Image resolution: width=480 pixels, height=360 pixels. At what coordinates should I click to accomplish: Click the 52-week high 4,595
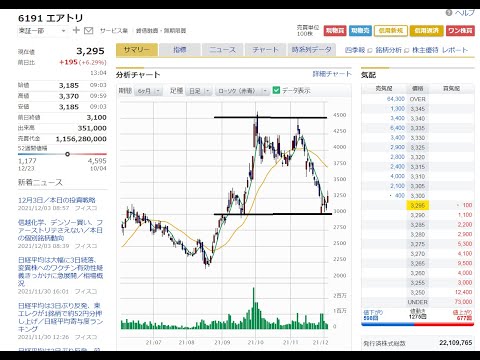(97, 161)
